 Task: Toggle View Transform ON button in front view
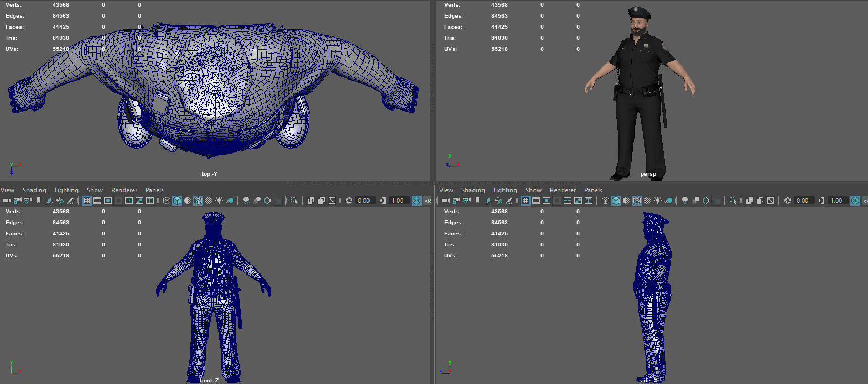point(417,201)
